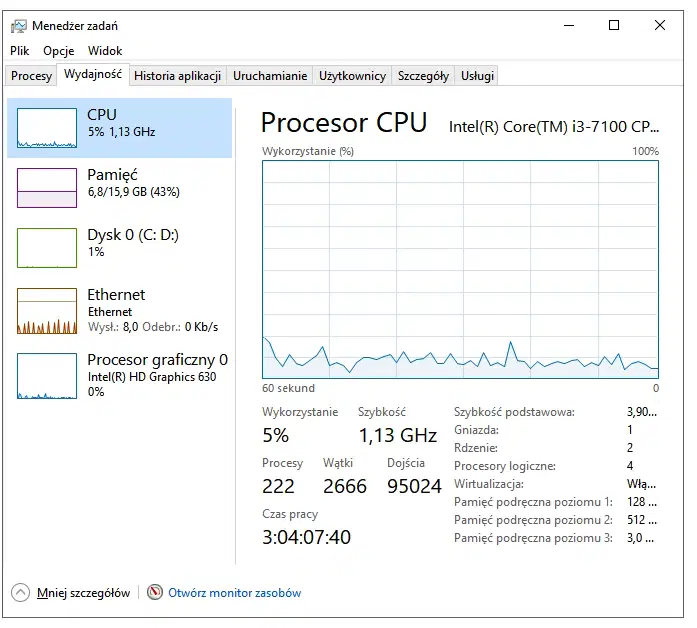Click the Mniej szczegółów collapse arrow icon
The width and height of the screenshot is (697, 628).
[x=20, y=592]
